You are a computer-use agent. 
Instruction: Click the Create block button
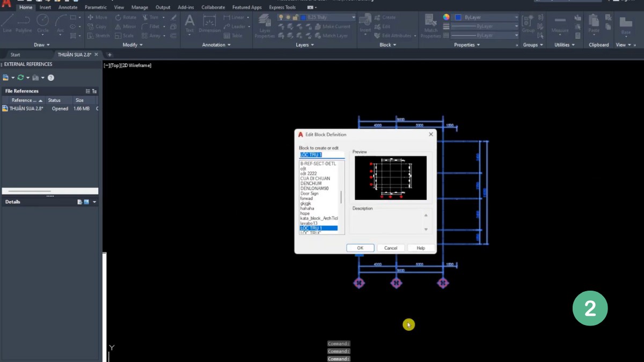tap(385, 17)
